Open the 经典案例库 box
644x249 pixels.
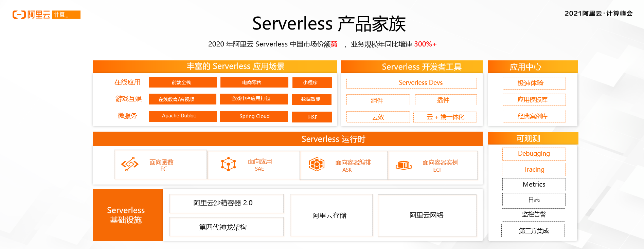click(x=534, y=116)
